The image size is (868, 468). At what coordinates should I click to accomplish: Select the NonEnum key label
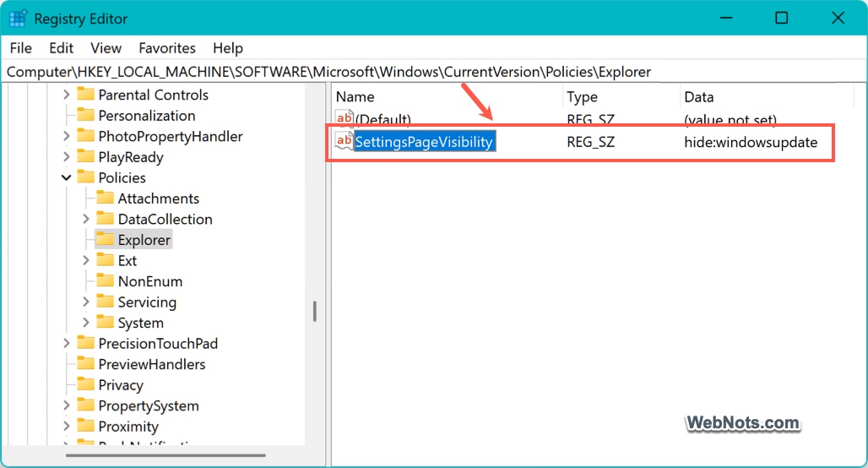[x=150, y=281]
